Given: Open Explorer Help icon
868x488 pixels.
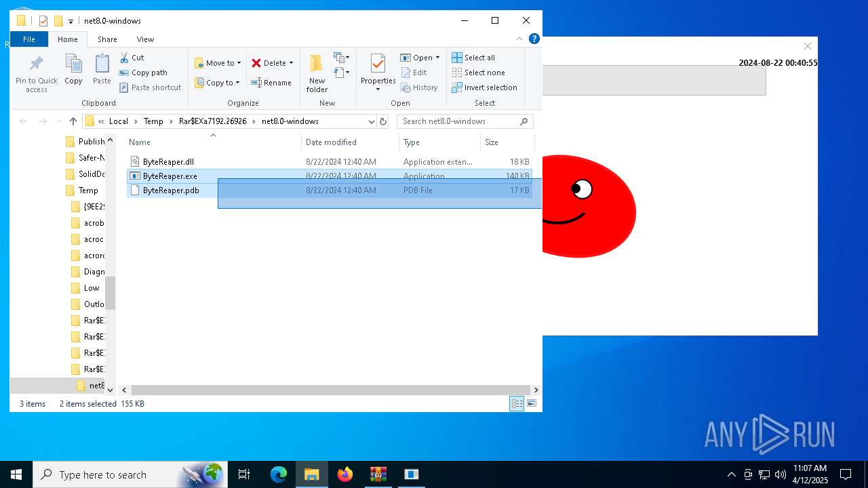Looking at the screenshot, I should pyautogui.click(x=534, y=39).
